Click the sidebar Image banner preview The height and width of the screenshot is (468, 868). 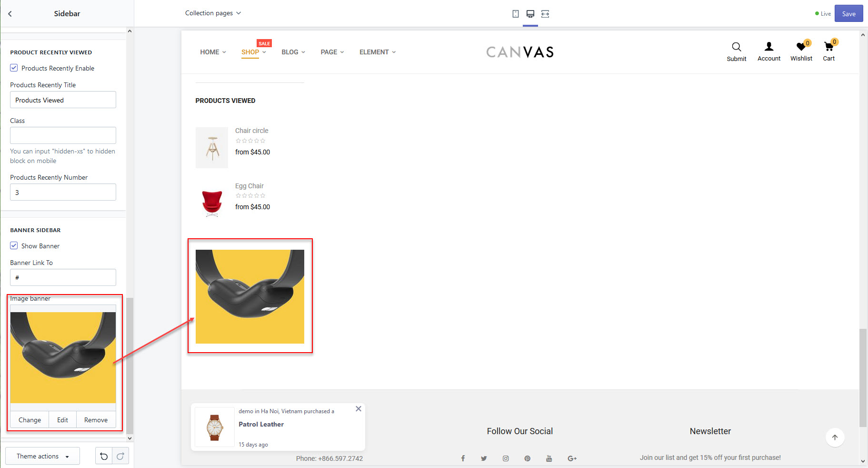(x=63, y=357)
